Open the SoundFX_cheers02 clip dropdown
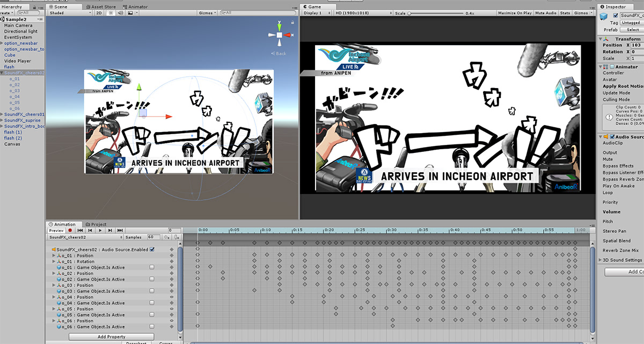The height and width of the screenshot is (344, 644). [x=85, y=237]
